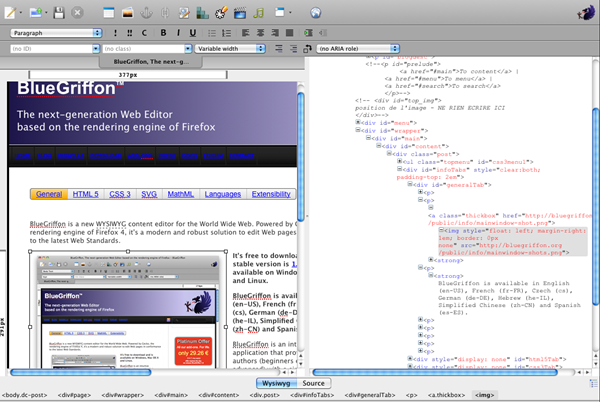Select the BlueGriffon document tab
The height and width of the screenshot is (402, 600).
[x=151, y=62]
